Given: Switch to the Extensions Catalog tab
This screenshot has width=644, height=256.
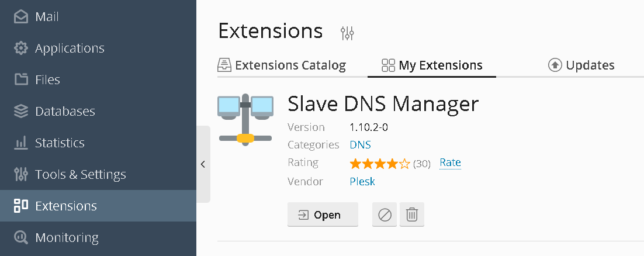Looking at the screenshot, I should 282,65.
